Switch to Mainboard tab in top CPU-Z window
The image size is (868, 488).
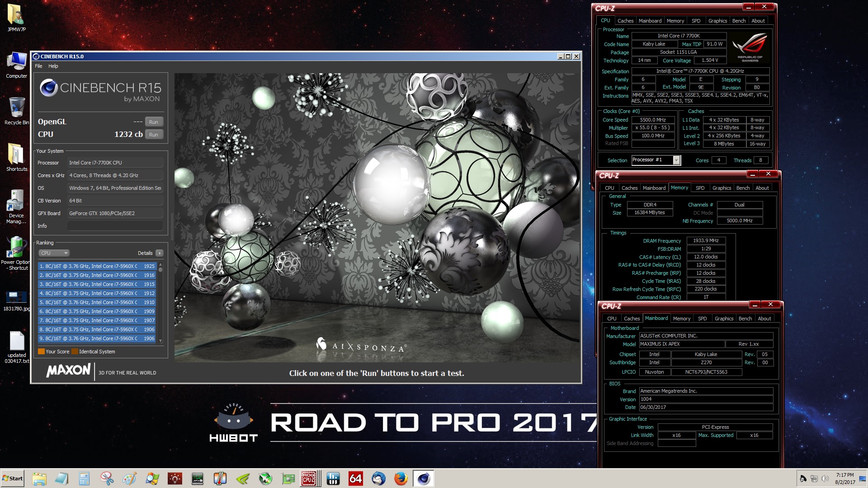coord(650,21)
